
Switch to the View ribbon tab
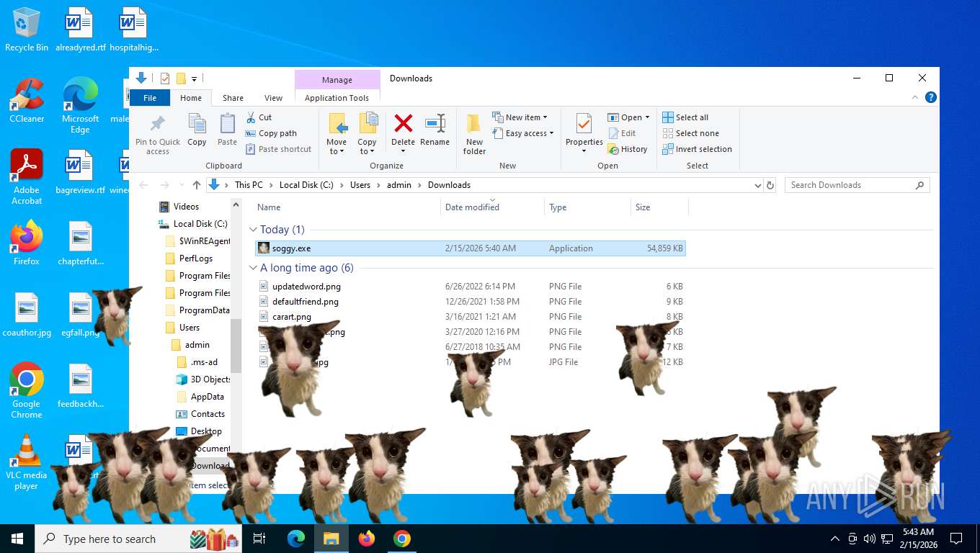(x=274, y=98)
